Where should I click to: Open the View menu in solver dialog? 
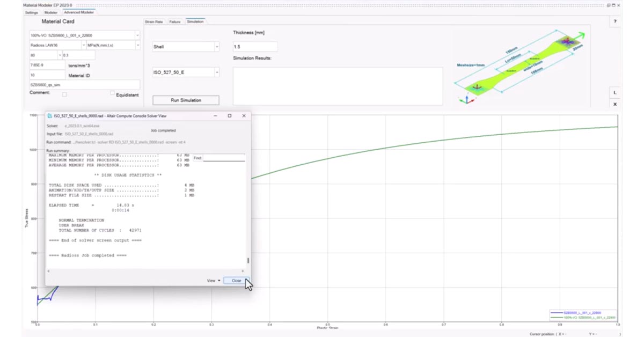point(214,281)
